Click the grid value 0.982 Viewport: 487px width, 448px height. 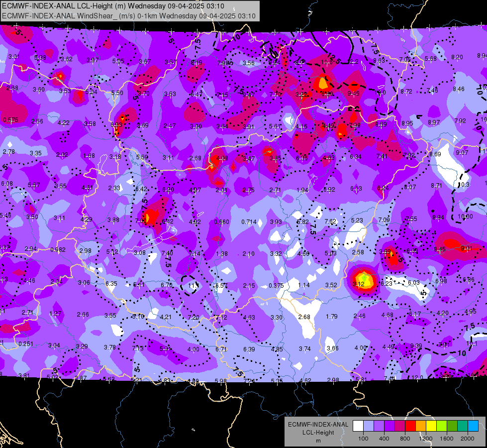58,250
